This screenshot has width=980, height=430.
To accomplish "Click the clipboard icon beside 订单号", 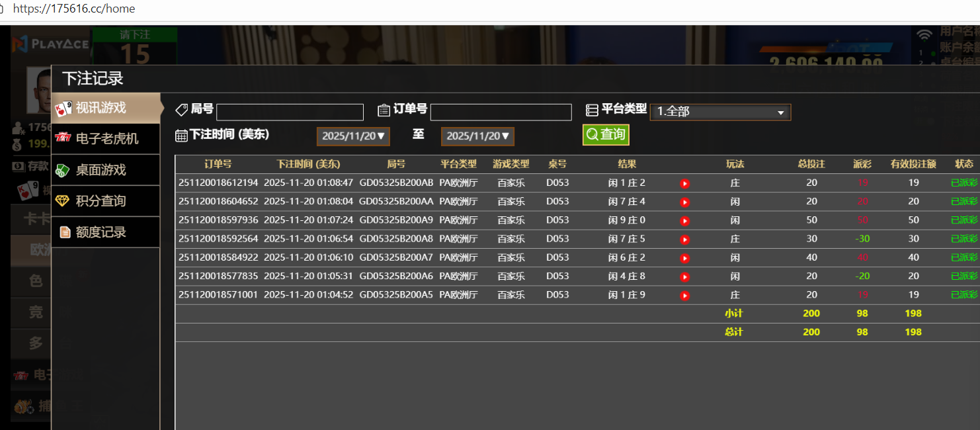I will 384,110.
